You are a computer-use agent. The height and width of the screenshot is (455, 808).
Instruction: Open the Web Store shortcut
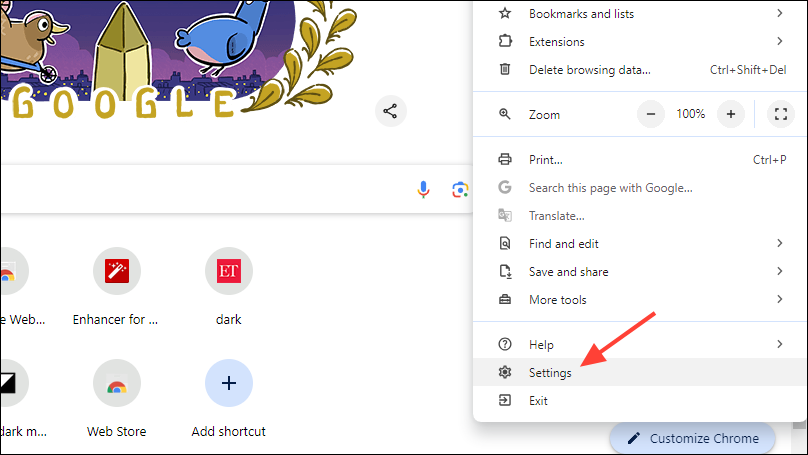tap(117, 383)
